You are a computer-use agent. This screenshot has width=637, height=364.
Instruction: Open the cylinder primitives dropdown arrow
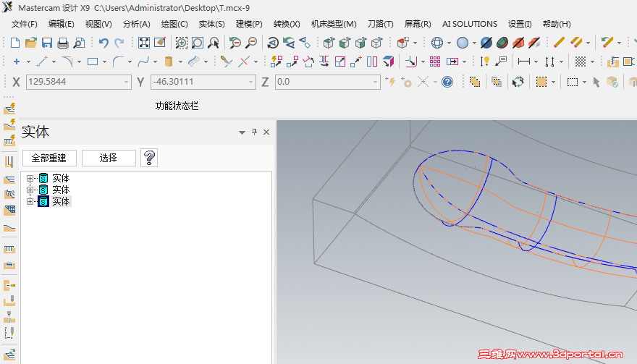(180, 62)
